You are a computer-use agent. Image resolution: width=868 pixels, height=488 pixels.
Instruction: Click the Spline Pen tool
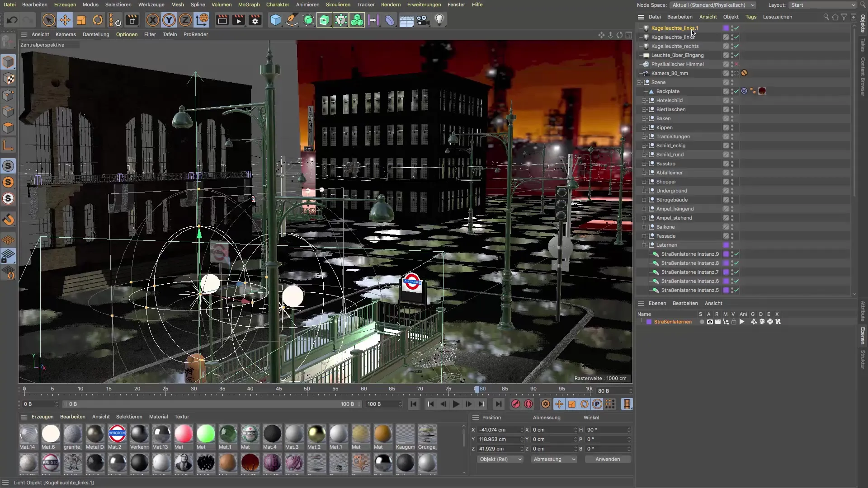point(292,20)
